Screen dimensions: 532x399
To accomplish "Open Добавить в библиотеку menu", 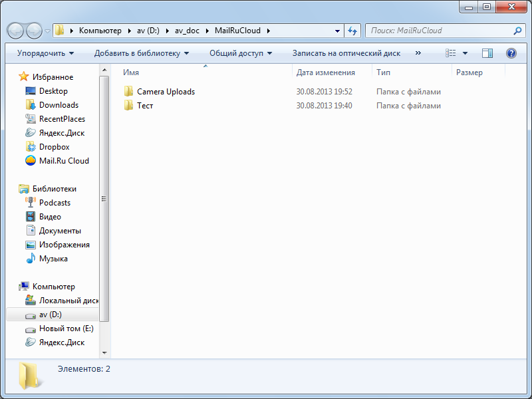I will (x=142, y=53).
